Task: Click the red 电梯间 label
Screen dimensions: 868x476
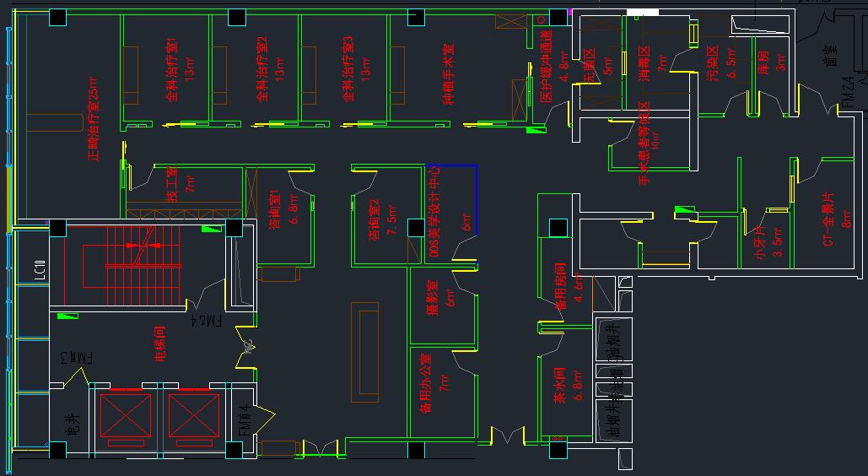Action: (x=159, y=345)
